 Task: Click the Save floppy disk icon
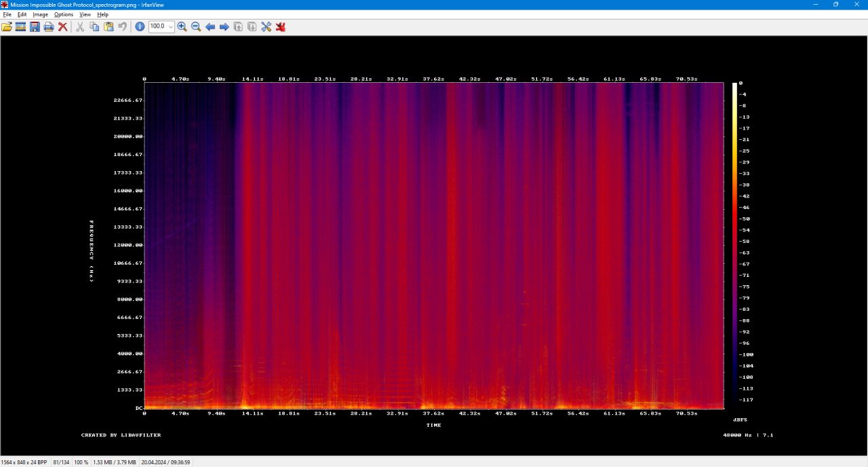(35, 26)
